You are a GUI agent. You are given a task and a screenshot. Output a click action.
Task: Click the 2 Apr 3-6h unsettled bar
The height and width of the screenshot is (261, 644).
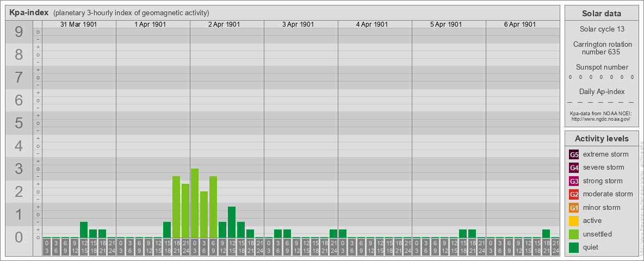coord(204,215)
